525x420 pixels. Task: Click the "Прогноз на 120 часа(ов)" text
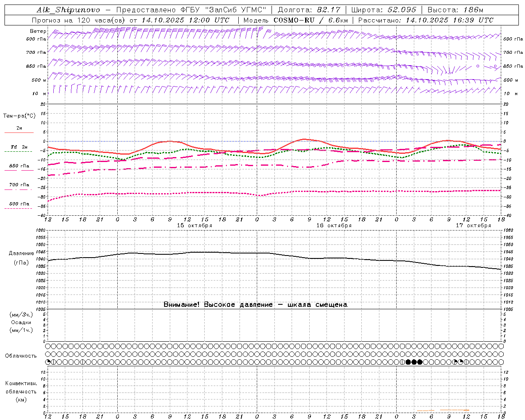(x=79, y=20)
